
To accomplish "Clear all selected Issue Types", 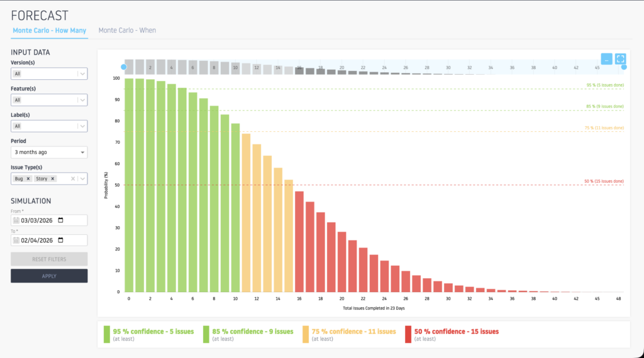I will pyautogui.click(x=73, y=179).
